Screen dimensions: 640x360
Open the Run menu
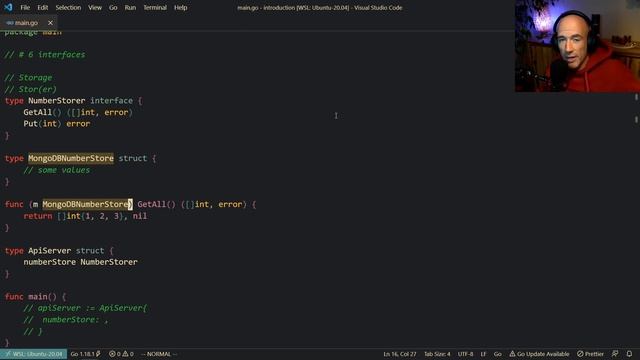(130, 7)
